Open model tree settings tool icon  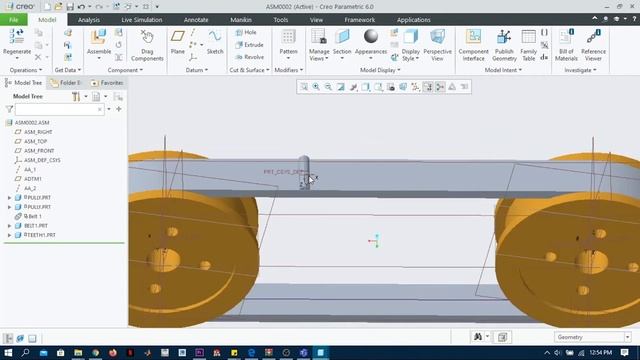pos(76,96)
